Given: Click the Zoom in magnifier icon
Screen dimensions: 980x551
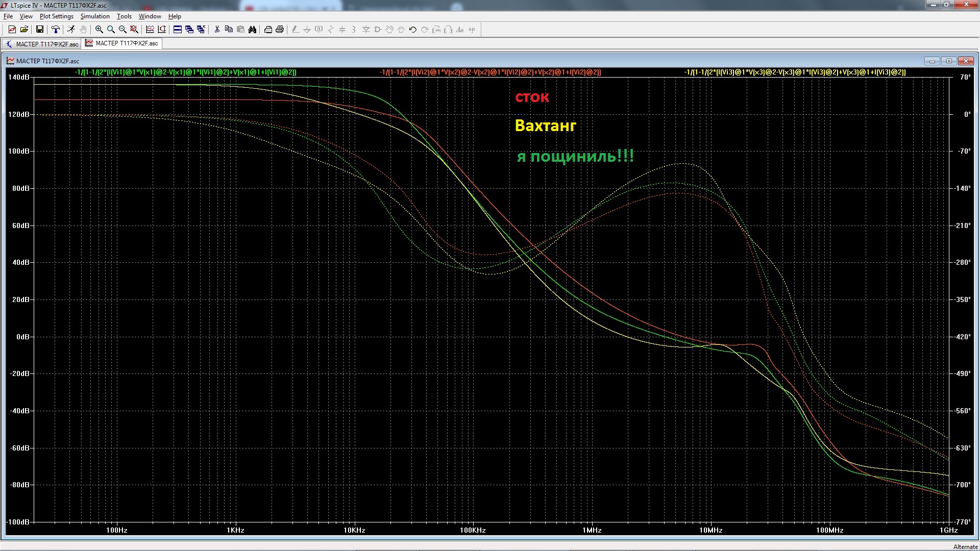Looking at the screenshot, I should (x=99, y=30).
